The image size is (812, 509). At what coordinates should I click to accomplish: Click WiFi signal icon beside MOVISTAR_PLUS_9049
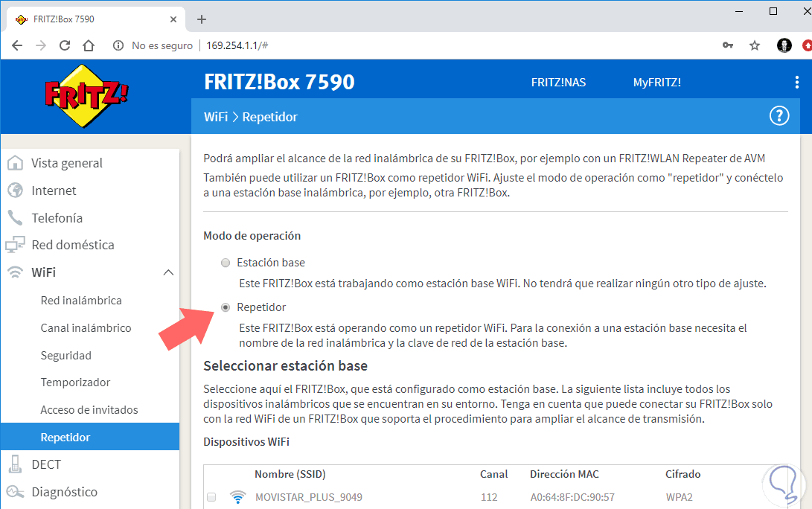[x=237, y=497]
